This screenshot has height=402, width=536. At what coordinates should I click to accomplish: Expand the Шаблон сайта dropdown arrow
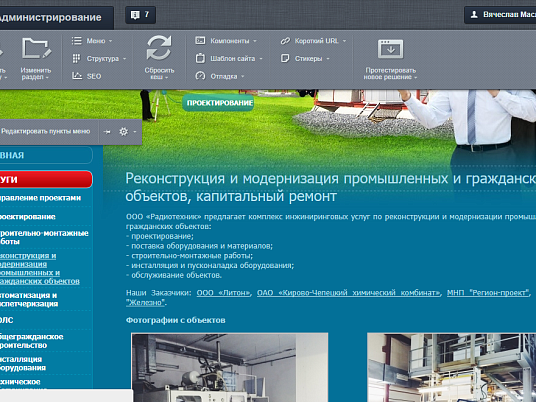261,59
